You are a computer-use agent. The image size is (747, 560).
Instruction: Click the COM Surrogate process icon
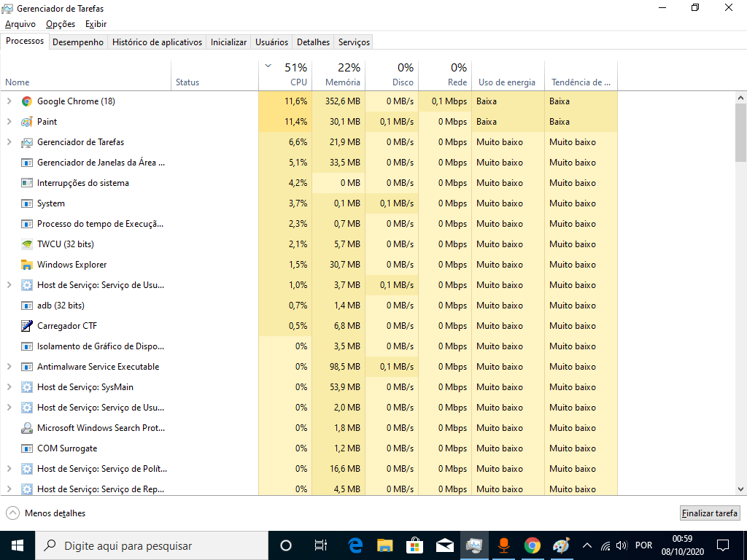pos(27,448)
